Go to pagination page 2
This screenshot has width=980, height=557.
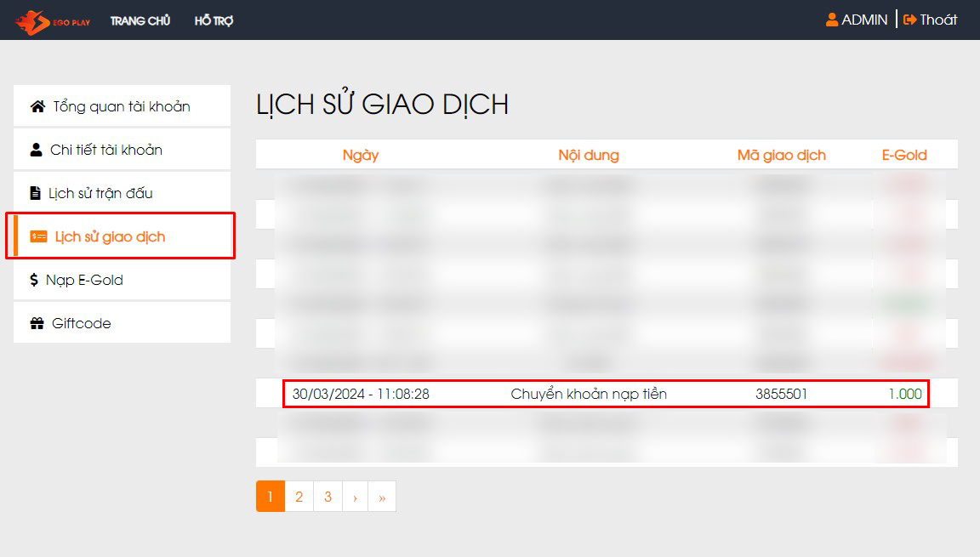click(x=299, y=497)
